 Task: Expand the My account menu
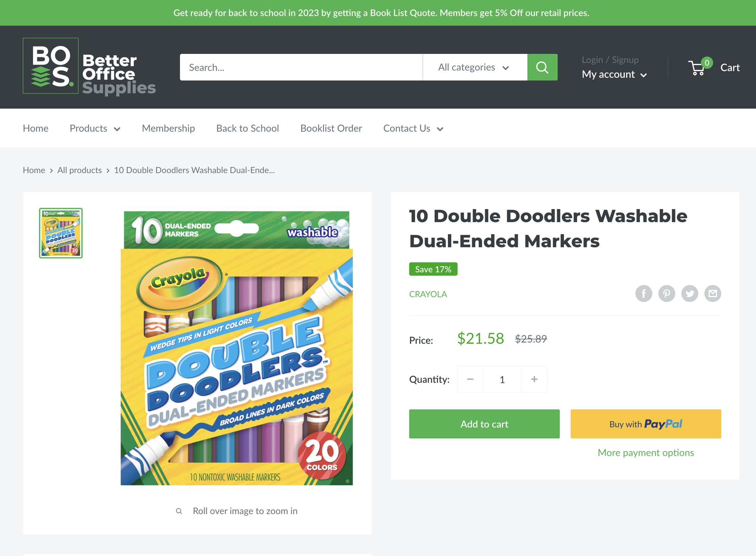(x=614, y=74)
